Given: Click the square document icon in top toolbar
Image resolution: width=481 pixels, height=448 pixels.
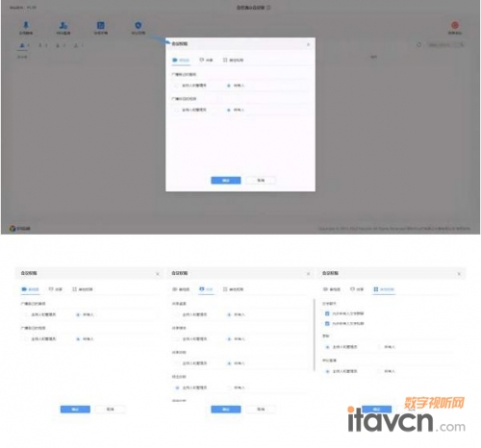Looking at the screenshot, I should point(101,25).
